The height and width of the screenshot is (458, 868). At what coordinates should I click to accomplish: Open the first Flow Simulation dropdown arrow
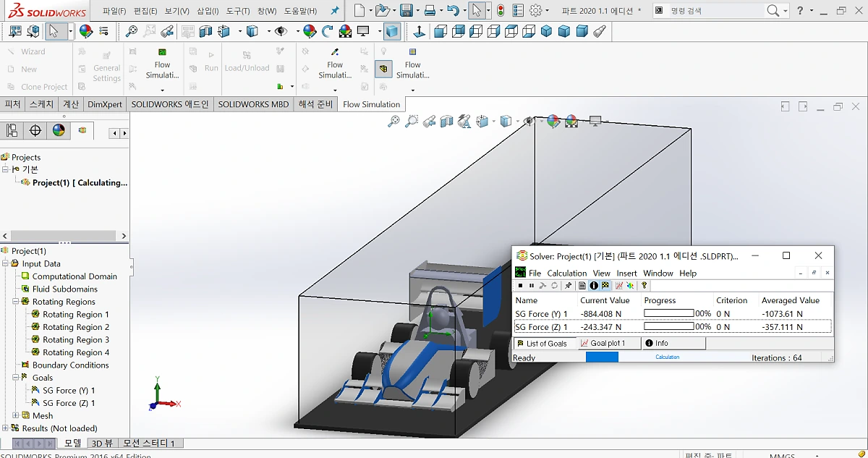(162, 90)
